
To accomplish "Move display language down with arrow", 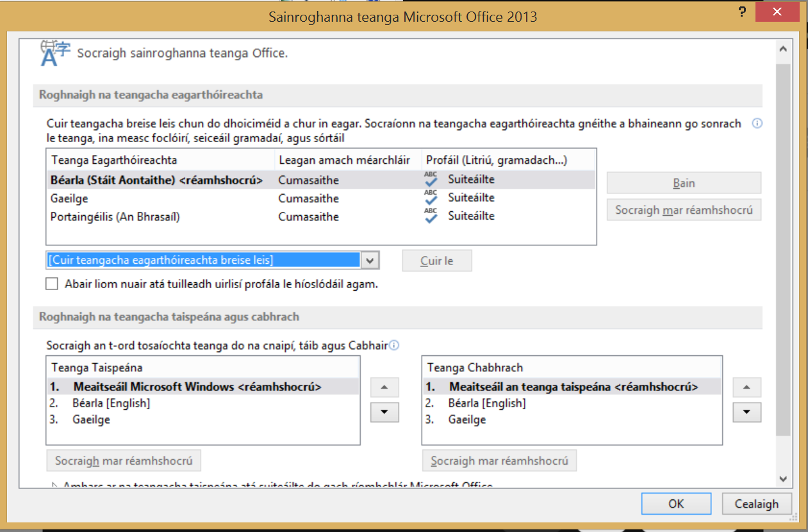I will point(384,412).
